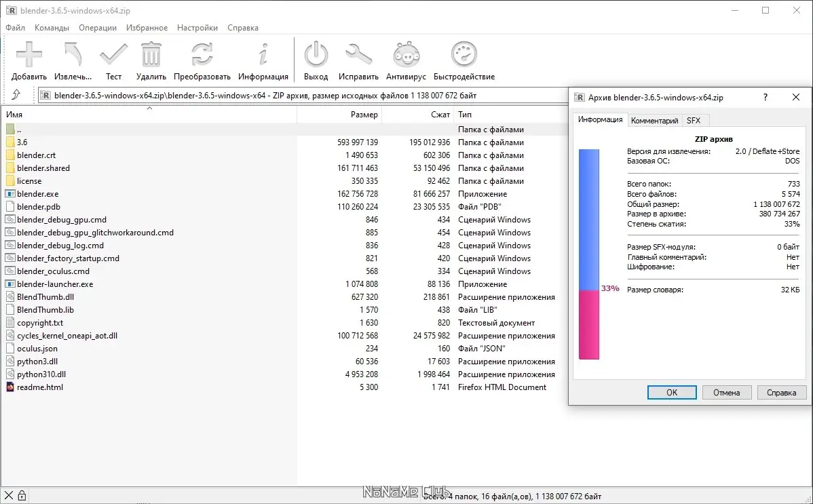Image resolution: width=813 pixels, height=504 pixels.
Task: Click the lock icon in status bar
Action: pos(22,496)
